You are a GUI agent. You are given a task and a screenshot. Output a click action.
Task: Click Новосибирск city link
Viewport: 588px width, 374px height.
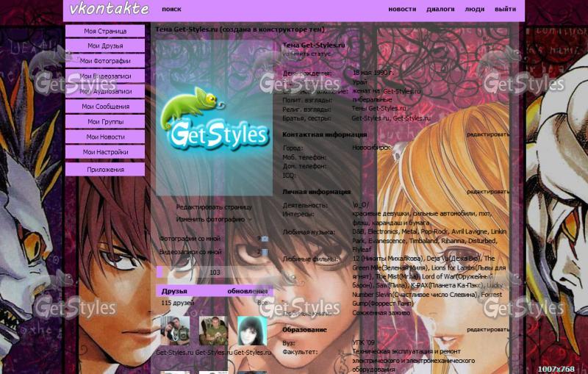(x=371, y=148)
